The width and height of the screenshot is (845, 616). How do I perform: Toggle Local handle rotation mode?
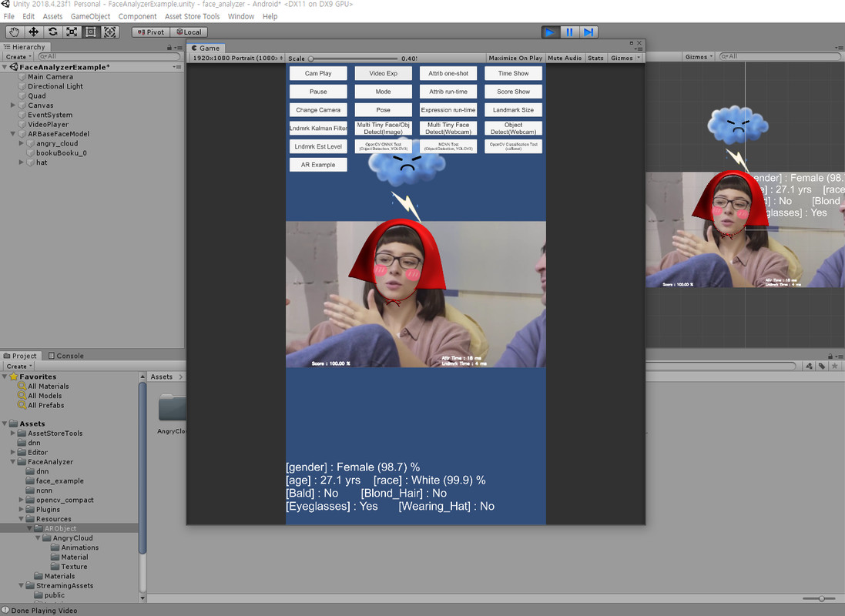click(x=189, y=32)
